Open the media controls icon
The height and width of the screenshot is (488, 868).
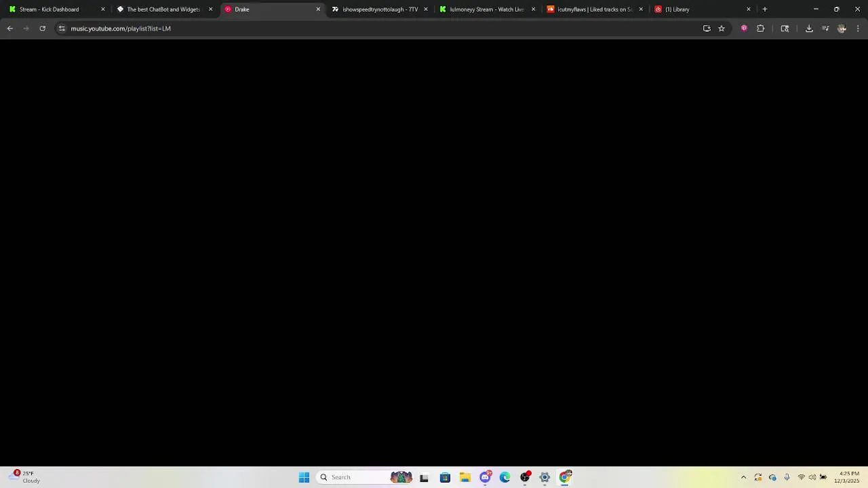point(825,28)
